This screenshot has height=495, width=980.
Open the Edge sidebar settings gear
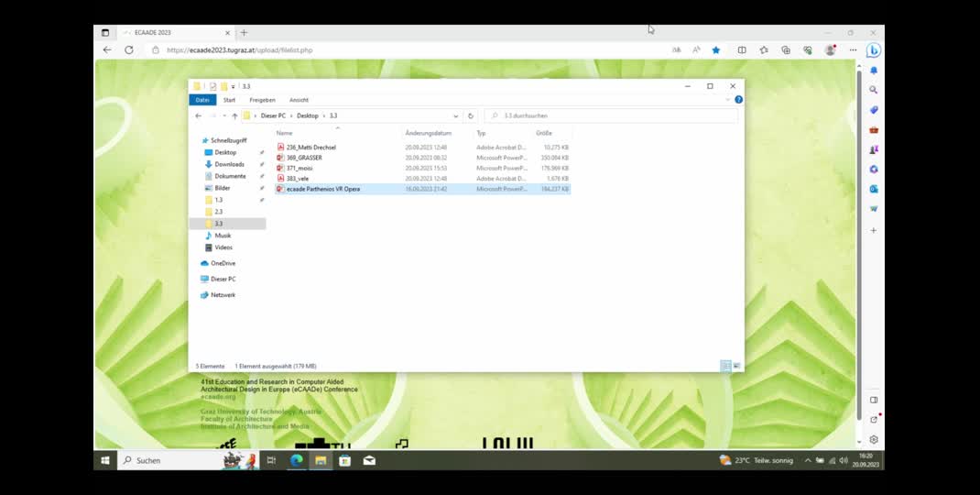(874, 440)
